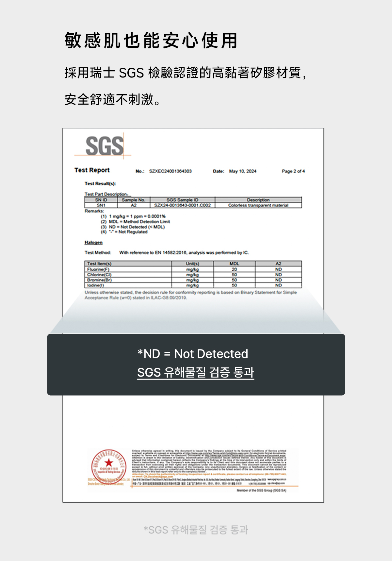392x561 pixels.
Task: Click the Test Report title
Action: 92,170
